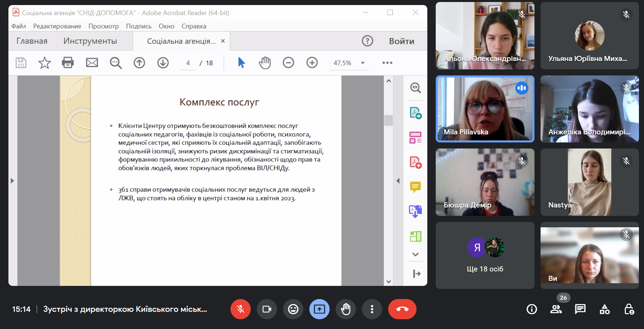Open the Ще 18 осіб participants tile
Image resolution: width=644 pixels, height=329 pixels.
coord(485,256)
